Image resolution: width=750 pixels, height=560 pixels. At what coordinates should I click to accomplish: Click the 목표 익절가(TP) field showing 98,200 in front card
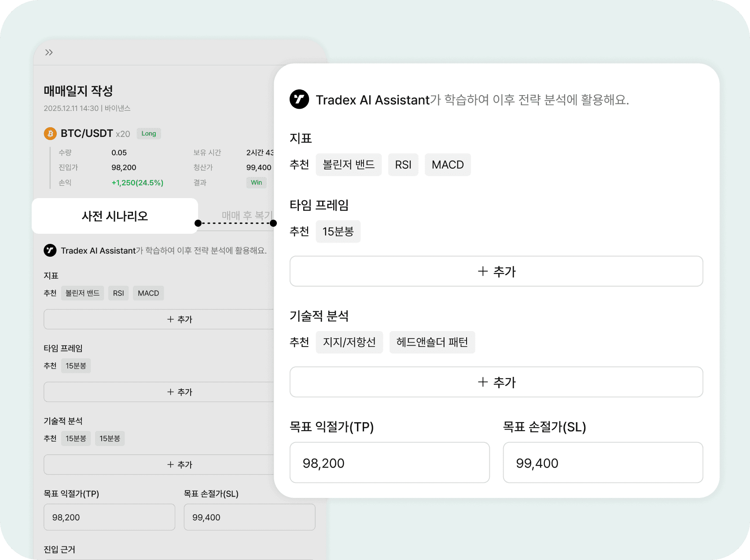pos(390,463)
